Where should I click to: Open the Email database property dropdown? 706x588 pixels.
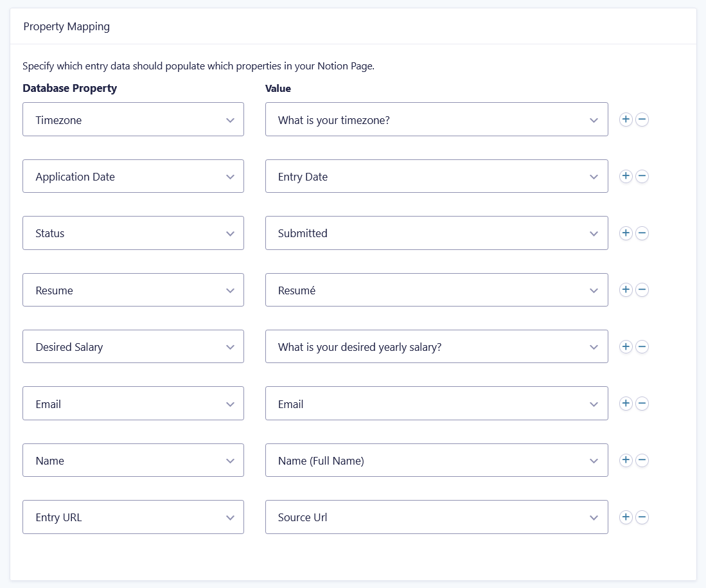133,404
